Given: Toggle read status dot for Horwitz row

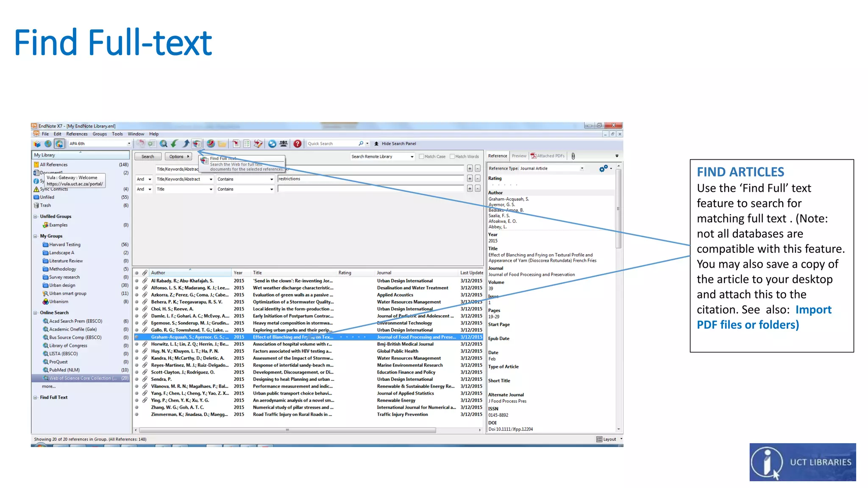Looking at the screenshot, I should (x=137, y=344).
